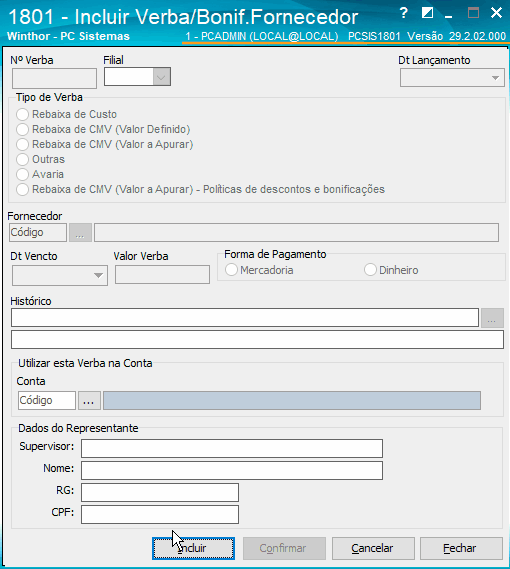Image resolution: width=510 pixels, height=569 pixels.
Task: Click into the CPF input field
Action: point(160,515)
